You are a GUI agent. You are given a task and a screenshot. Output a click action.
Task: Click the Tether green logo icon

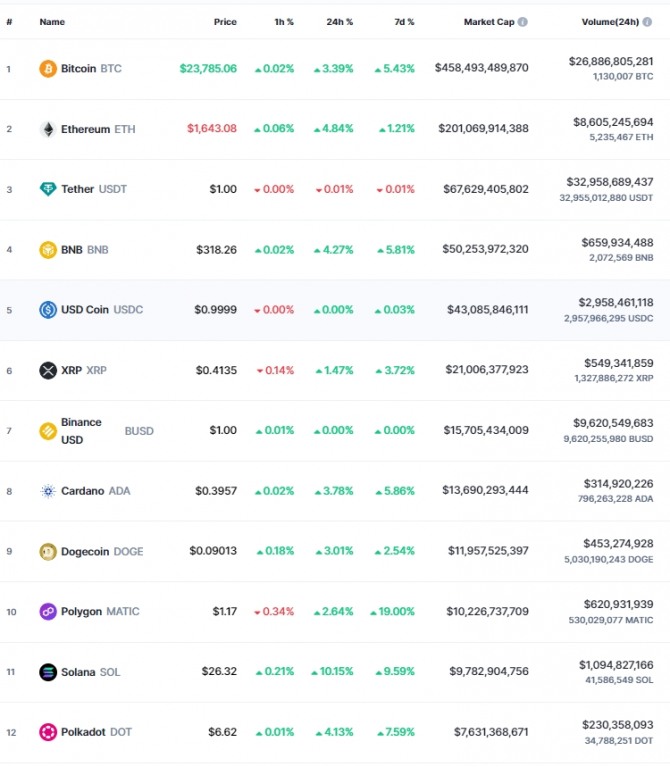[x=48, y=189]
